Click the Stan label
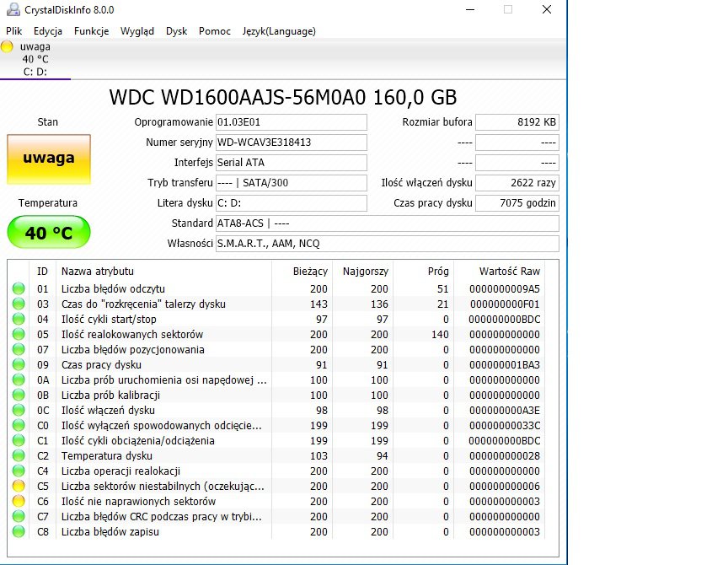 point(48,122)
